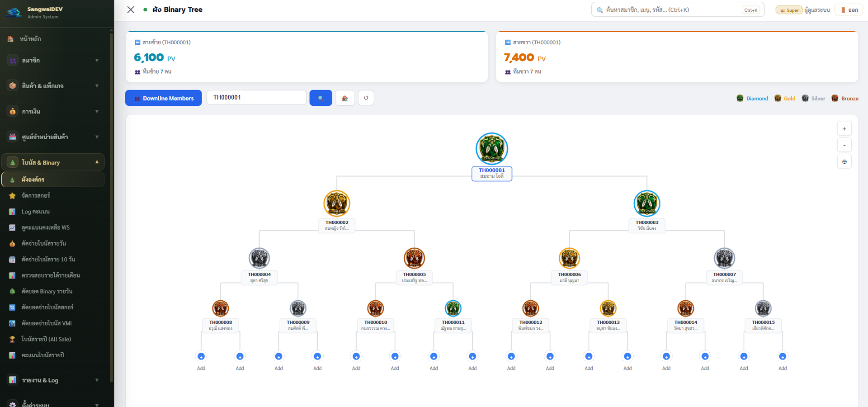Open ตัดยอด Binary รายวัน sidebar item
The image size is (868, 407).
(53, 291)
